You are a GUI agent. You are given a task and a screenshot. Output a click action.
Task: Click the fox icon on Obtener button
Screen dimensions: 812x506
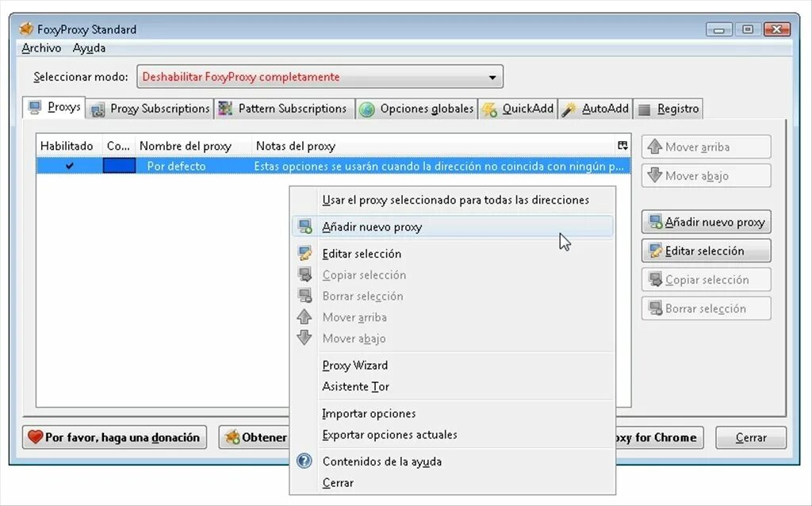click(232, 437)
